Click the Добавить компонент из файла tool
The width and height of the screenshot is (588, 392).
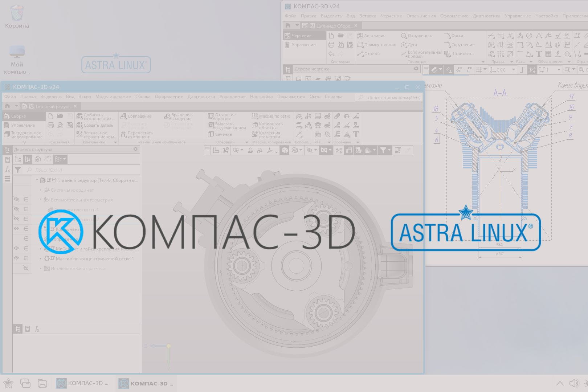[96, 117]
